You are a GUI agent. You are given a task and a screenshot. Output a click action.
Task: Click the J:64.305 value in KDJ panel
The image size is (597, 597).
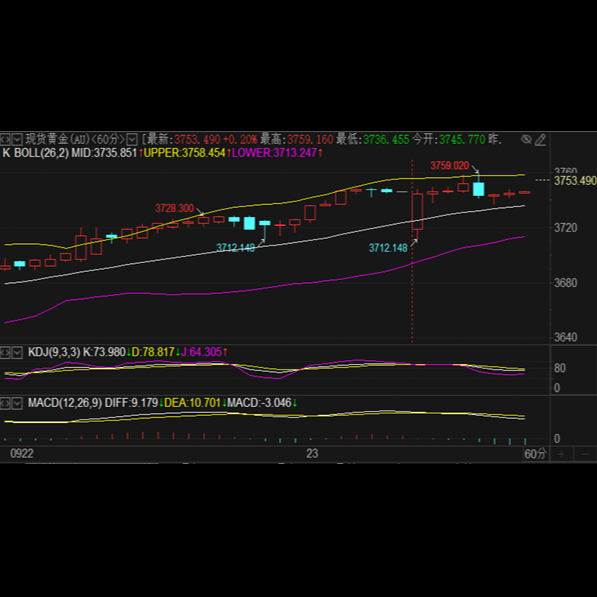[x=201, y=352]
